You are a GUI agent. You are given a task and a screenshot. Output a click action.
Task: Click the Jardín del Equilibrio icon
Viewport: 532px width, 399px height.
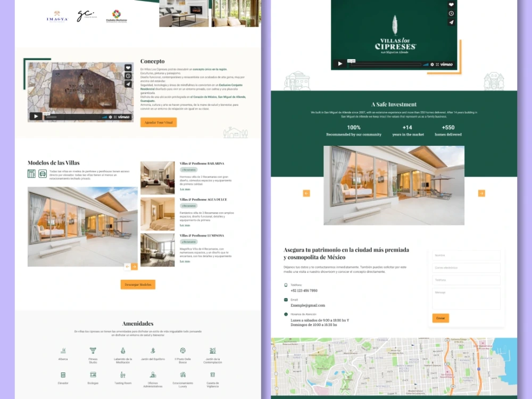pos(153,351)
